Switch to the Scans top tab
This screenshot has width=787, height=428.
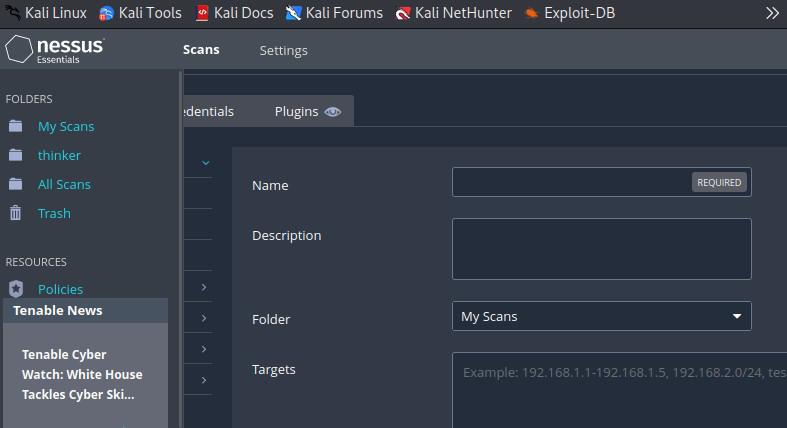click(201, 50)
